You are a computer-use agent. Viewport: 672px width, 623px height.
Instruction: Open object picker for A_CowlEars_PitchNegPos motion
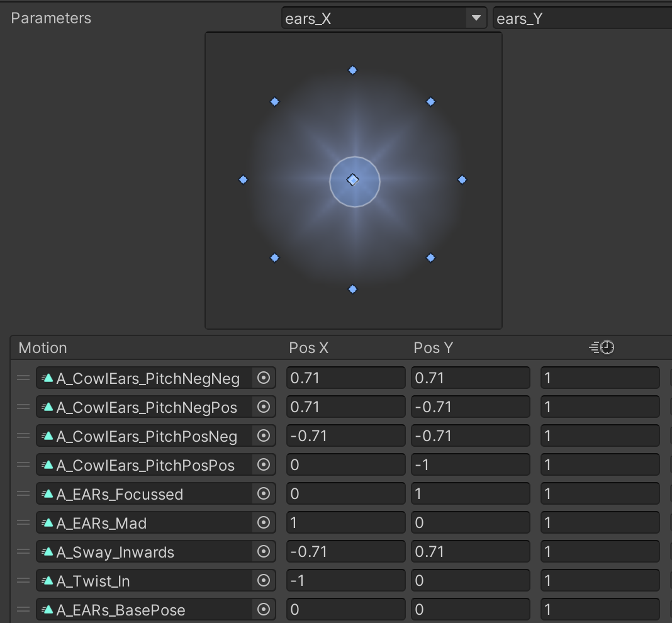pyautogui.click(x=264, y=407)
